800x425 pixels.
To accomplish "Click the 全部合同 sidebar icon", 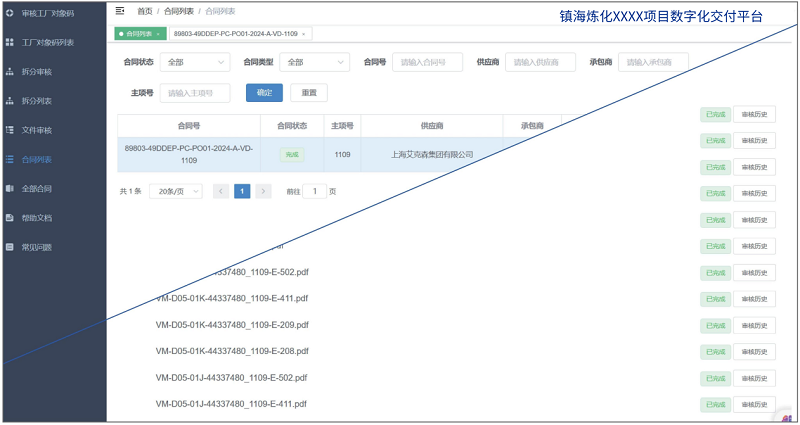I will 10,188.
